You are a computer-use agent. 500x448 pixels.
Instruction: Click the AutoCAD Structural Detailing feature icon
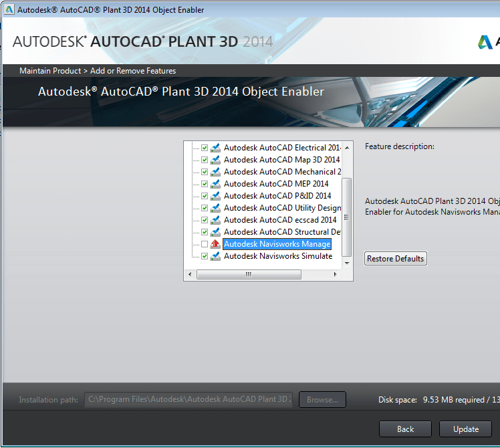pos(215,232)
